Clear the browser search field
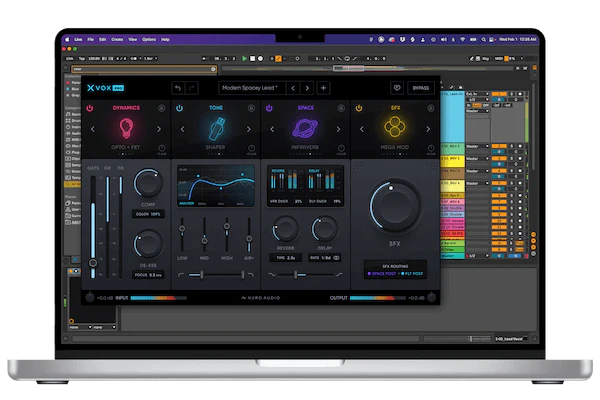This screenshot has height=400, width=600. pyautogui.click(x=213, y=69)
